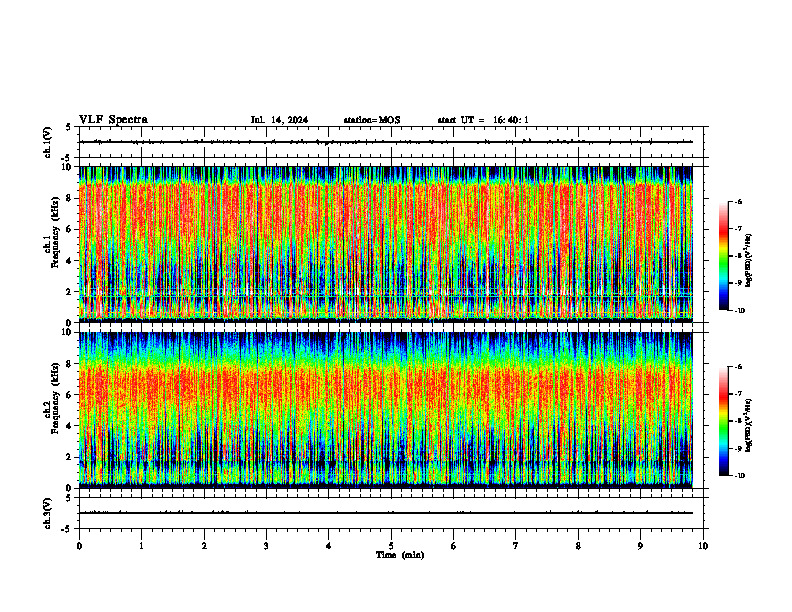Click the ch.1 spectrogram color scale bar
792x612 pixels.
pos(724,256)
